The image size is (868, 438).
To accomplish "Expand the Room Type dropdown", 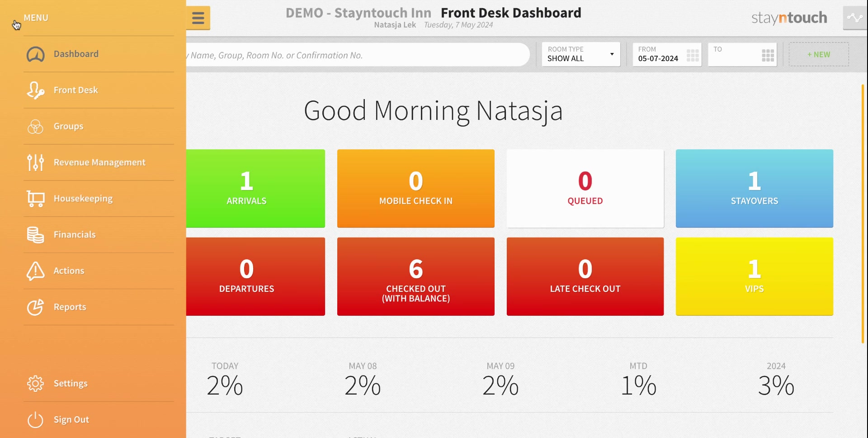I will coord(581,54).
